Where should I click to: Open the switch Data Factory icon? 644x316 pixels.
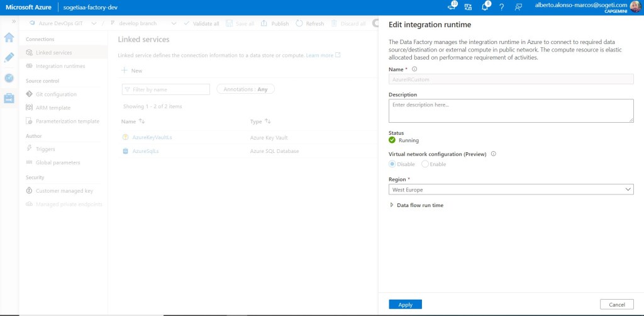point(468,7)
